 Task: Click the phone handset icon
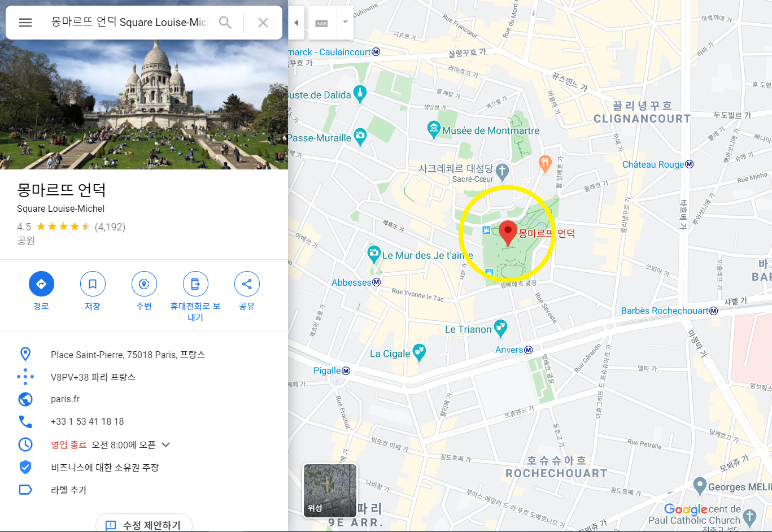(25, 422)
